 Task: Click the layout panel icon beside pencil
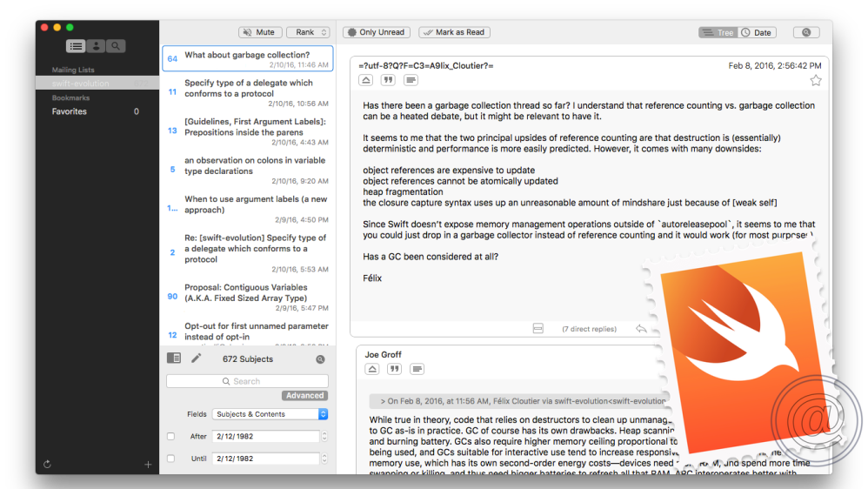coord(174,358)
